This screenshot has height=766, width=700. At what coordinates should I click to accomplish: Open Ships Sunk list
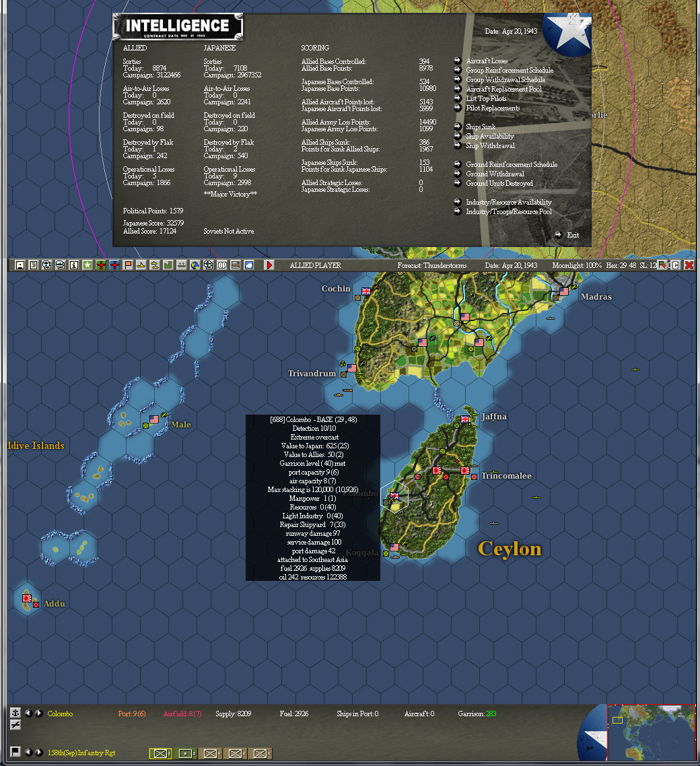coord(480,127)
